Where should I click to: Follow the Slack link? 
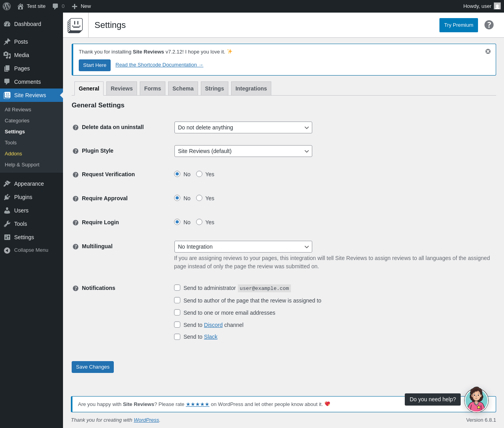[x=211, y=337]
